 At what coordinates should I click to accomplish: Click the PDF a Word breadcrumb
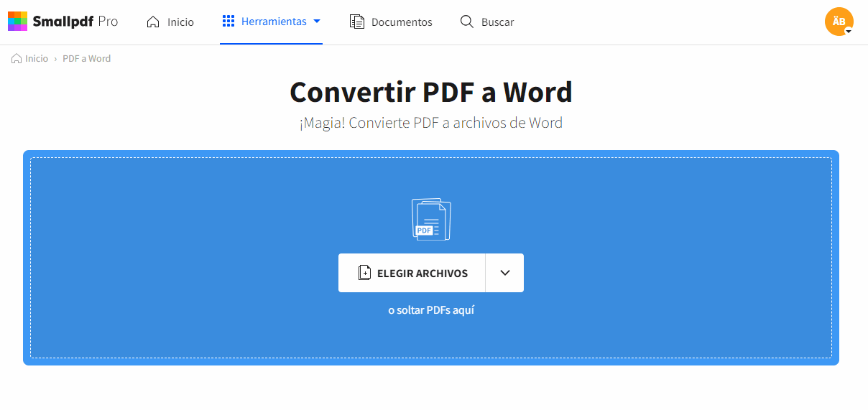pos(87,59)
